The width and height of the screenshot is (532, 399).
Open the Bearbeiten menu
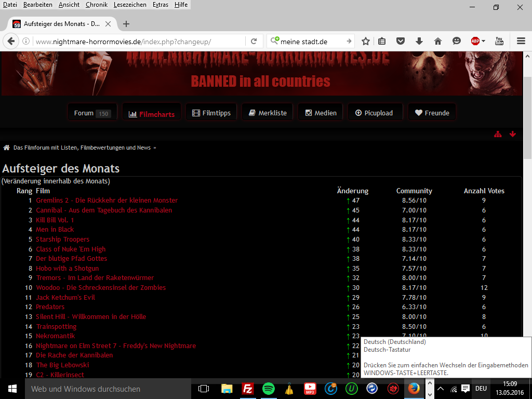click(x=37, y=5)
